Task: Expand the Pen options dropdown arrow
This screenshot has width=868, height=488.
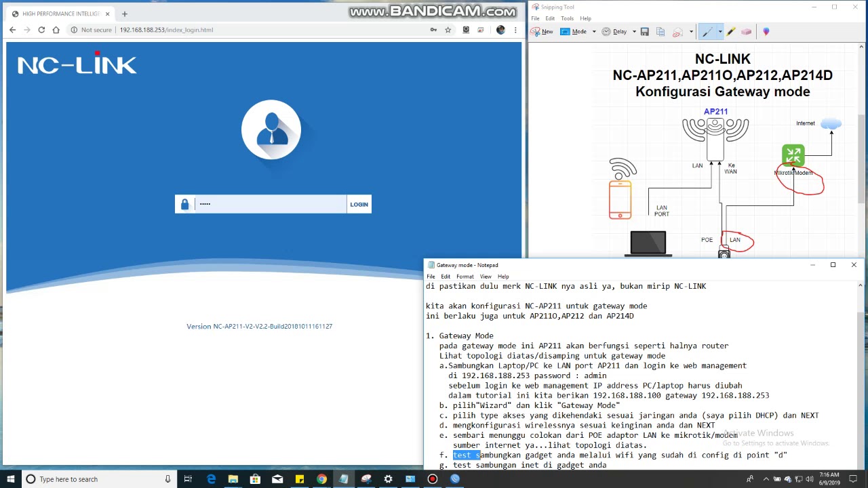Action: [719, 32]
